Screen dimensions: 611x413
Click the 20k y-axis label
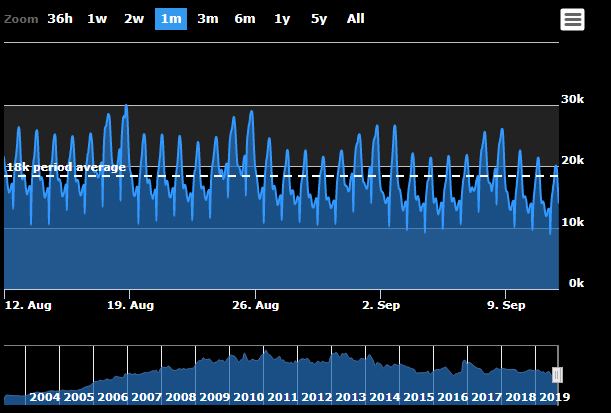[572, 160]
